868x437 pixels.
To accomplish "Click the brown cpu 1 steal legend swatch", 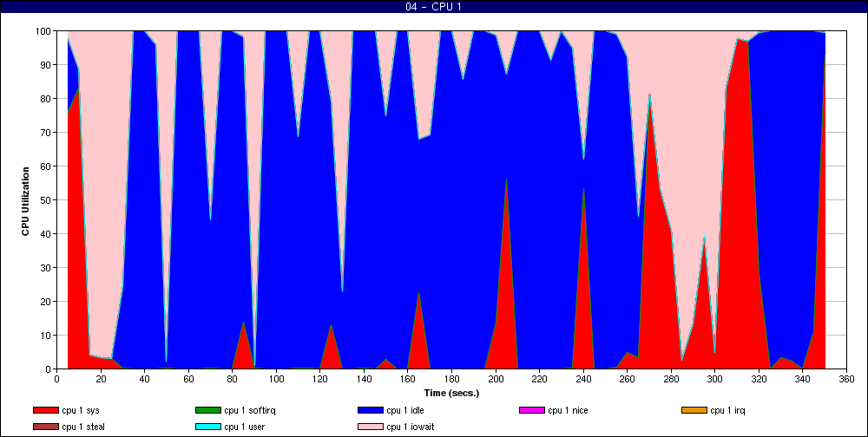I will click(45, 427).
